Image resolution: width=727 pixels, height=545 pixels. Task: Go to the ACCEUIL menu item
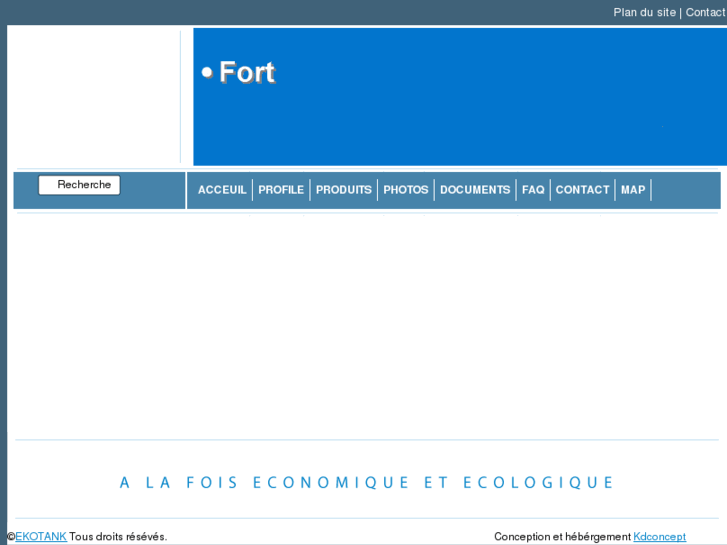click(x=222, y=190)
